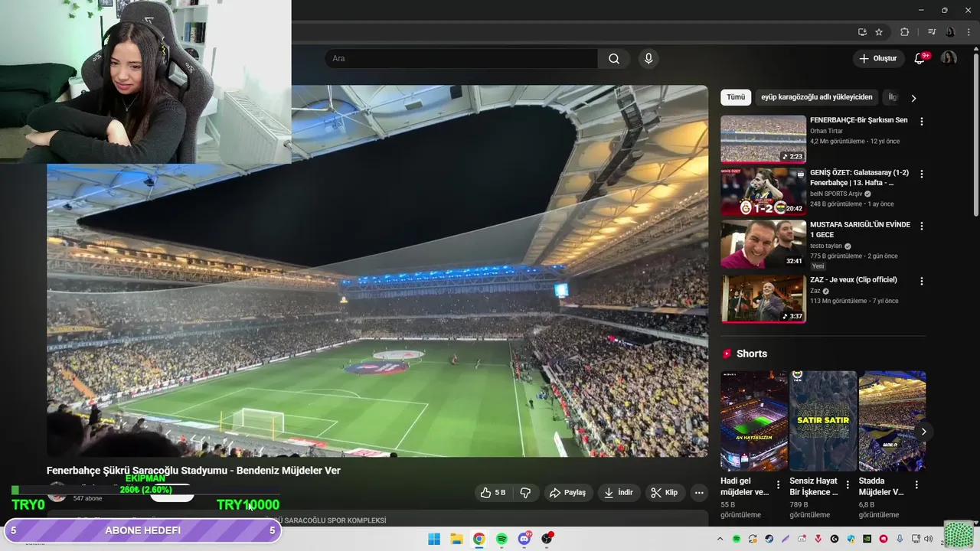Bookmark this page with the star icon
The height and width of the screenshot is (551, 980).
pos(879,32)
